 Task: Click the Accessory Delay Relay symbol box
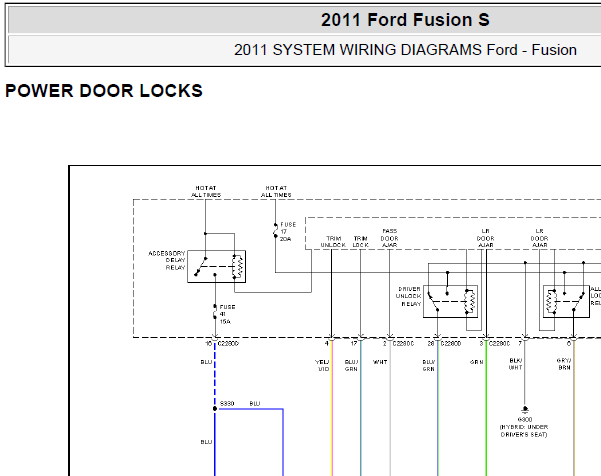click(217, 267)
